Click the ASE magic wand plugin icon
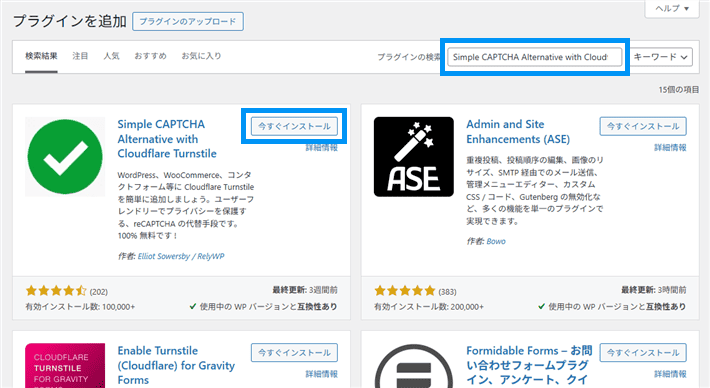This screenshot has width=710, height=388. [414, 157]
